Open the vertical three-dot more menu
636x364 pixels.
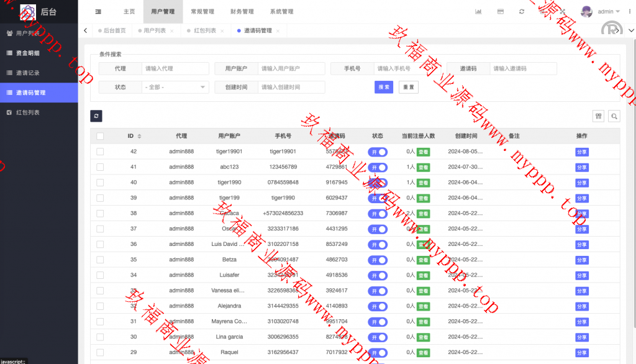click(629, 12)
